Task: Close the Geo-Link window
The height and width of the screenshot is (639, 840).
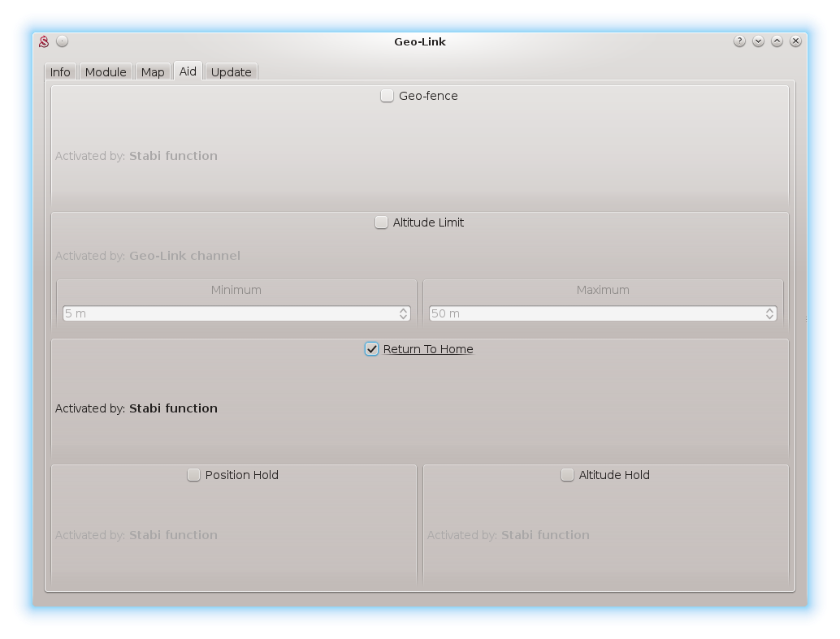Action: pos(795,41)
